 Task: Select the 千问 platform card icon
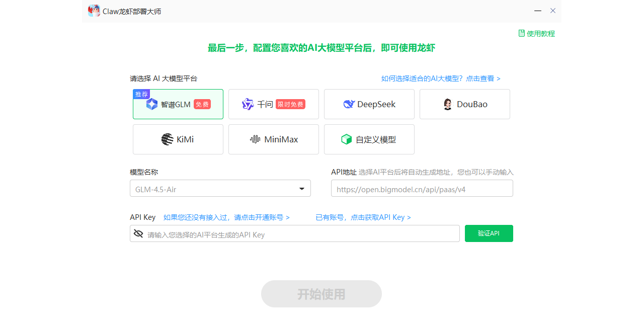[248, 104]
